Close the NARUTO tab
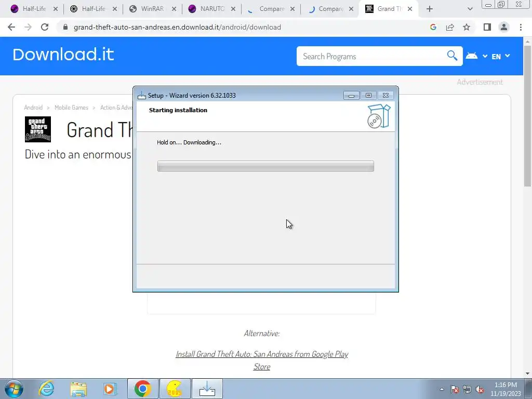Screen dimensions: 532x399 tap(233, 9)
